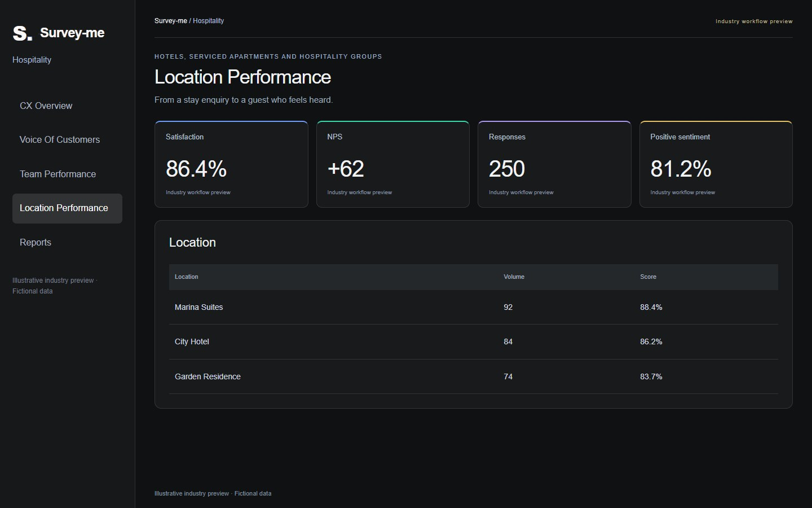The width and height of the screenshot is (812, 508).
Task: Click the 83.7% score for Garden Residence
Action: (651, 377)
